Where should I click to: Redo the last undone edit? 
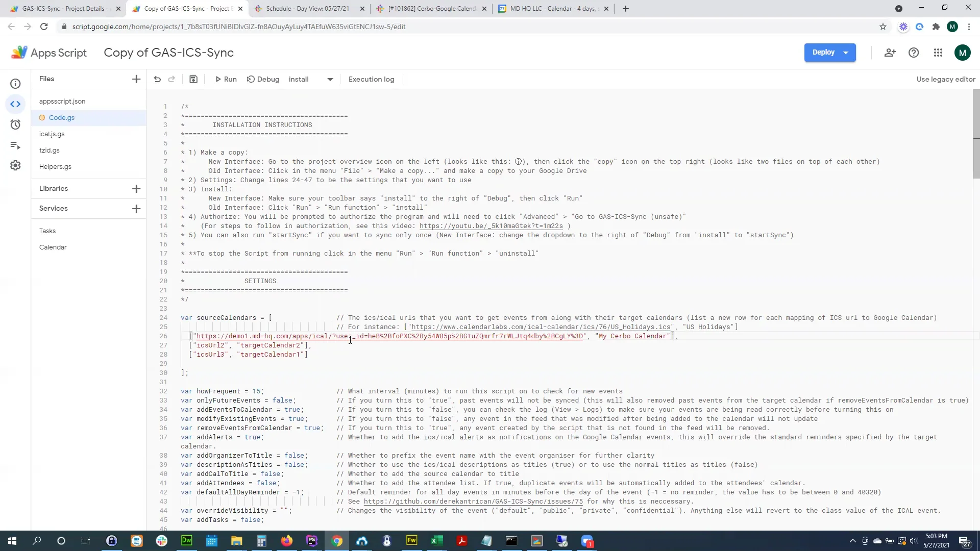tap(171, 79)
